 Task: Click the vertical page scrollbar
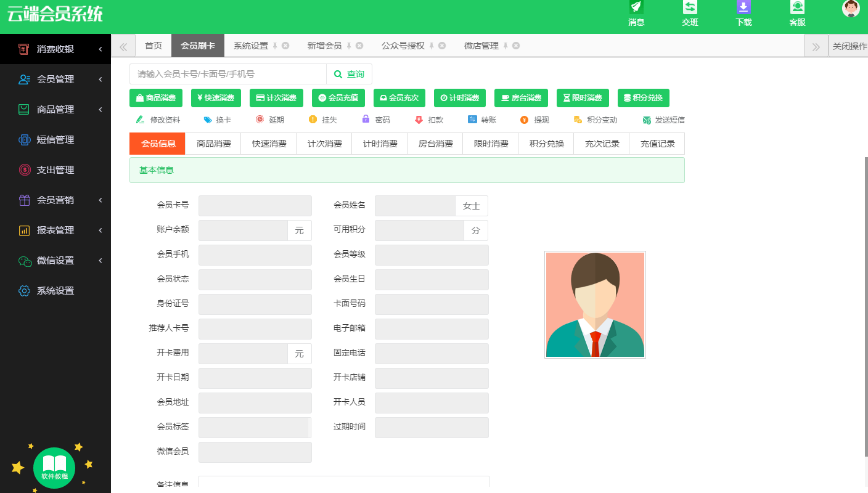point(866,306)
